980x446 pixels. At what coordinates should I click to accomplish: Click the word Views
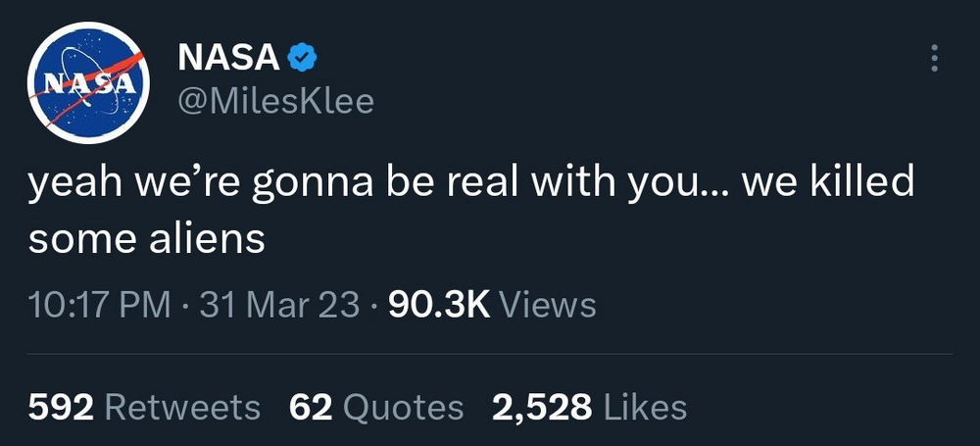point(548,305)
